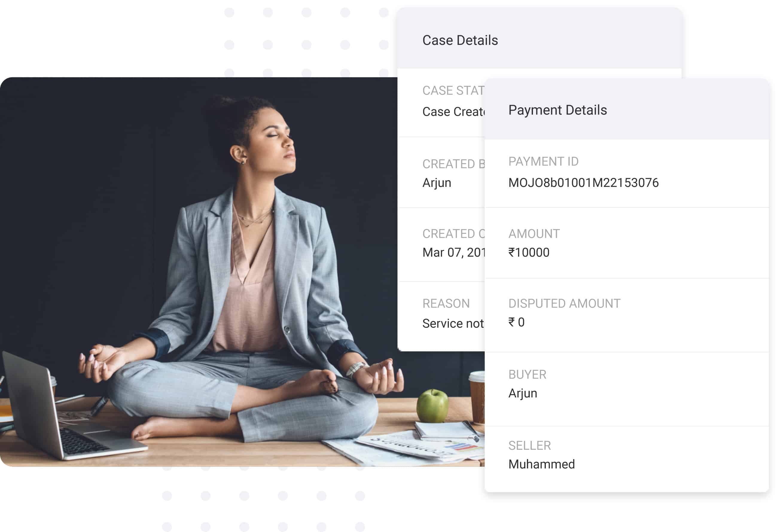Click the REASON label in Case Details

click(446, 304)
